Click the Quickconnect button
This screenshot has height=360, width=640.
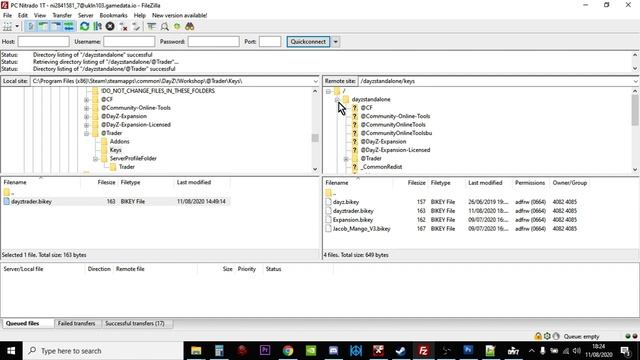pos(308,42)
